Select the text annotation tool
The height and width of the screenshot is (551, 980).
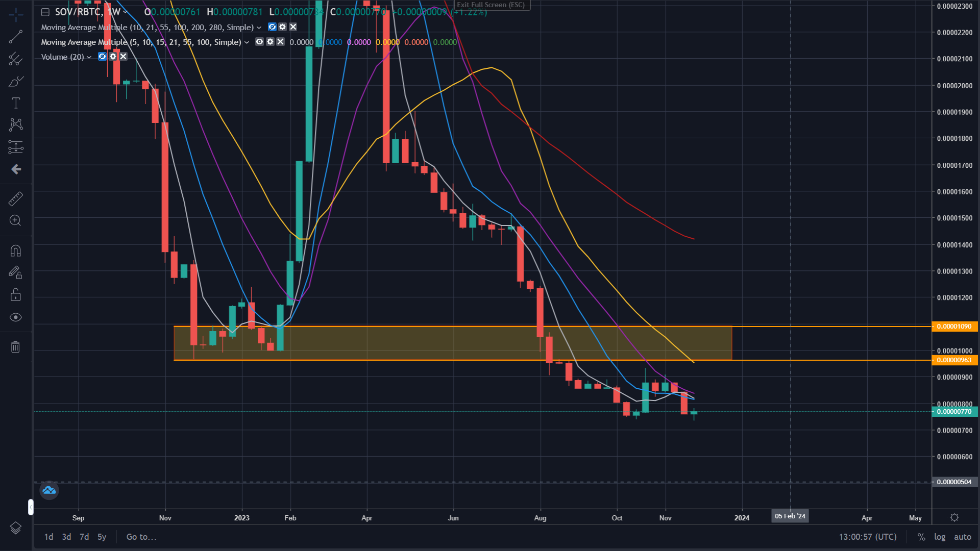(x=16, y=103)
